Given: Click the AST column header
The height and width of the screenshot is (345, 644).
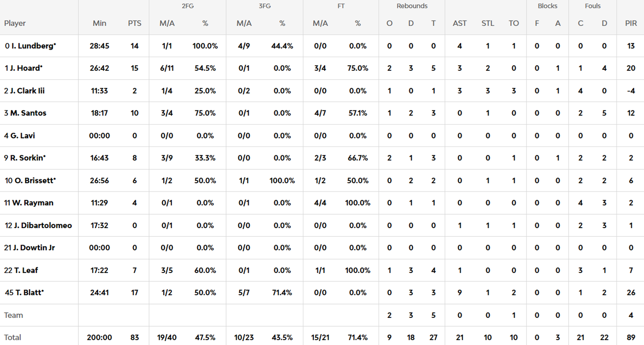Looking at the screenshot, I should click(x=460, y=24).
